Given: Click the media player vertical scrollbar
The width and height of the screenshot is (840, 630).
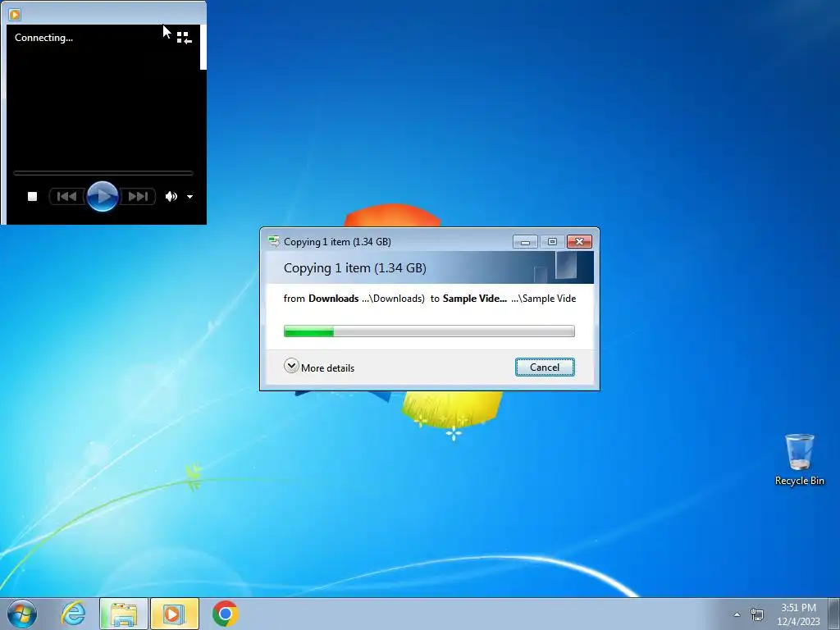Looking at the screenshot, I should (x=203, y=47).
